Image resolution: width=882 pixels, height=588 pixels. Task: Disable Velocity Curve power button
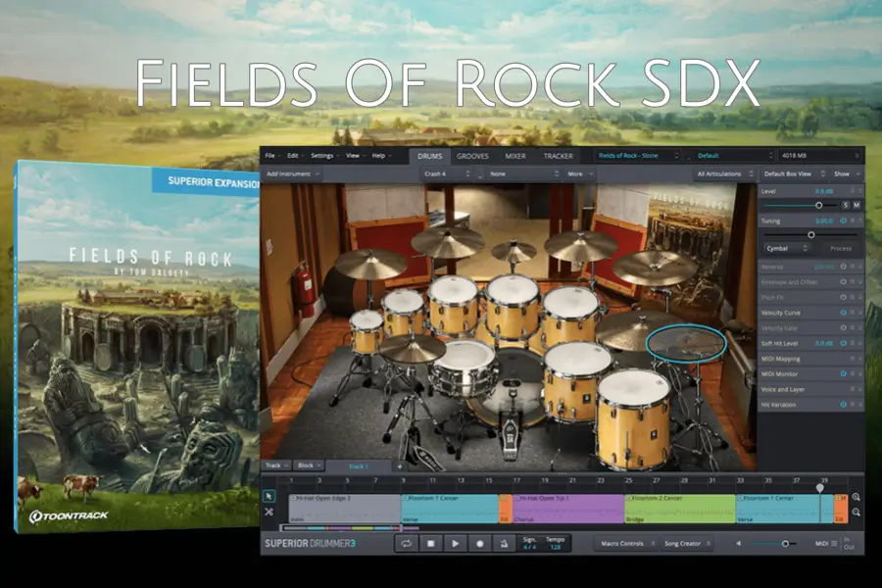(x=843, y=313)
